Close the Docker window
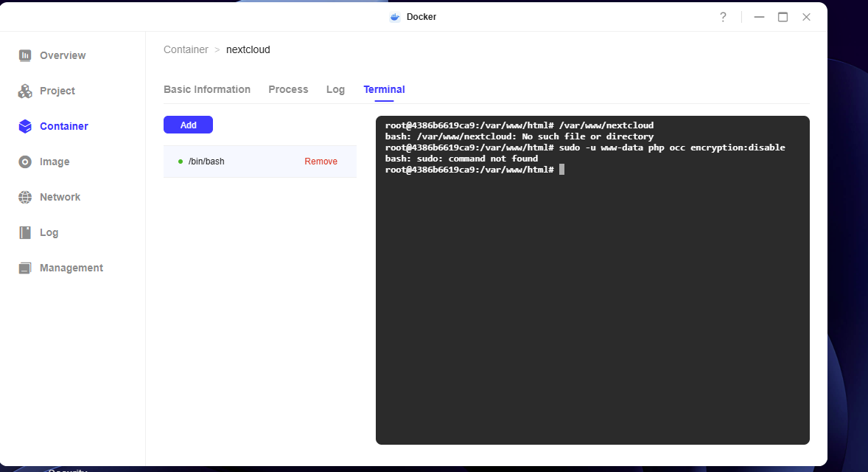This screenshot has height=472, width=868. [807, 17]
